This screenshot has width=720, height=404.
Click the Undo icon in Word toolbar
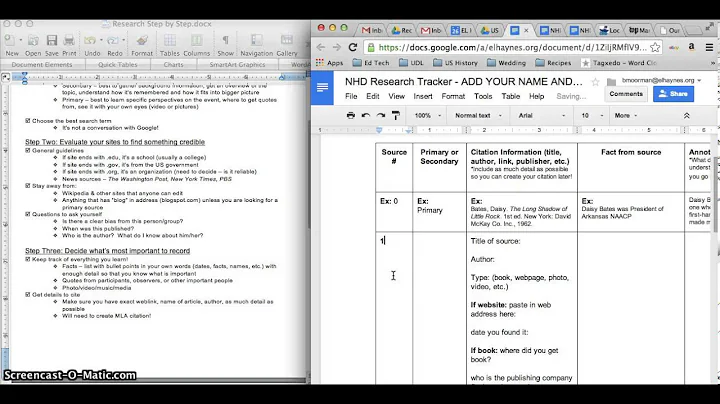click(x=90, y=41)
